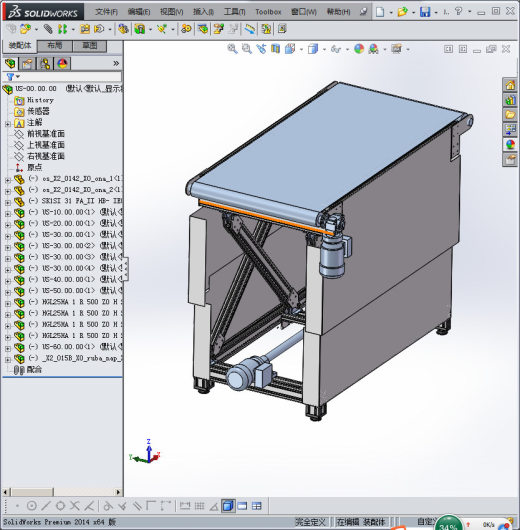The height and width of the screenshot is (530, 520).
Task: Open the 视图(V) menu
Action: 171,12
